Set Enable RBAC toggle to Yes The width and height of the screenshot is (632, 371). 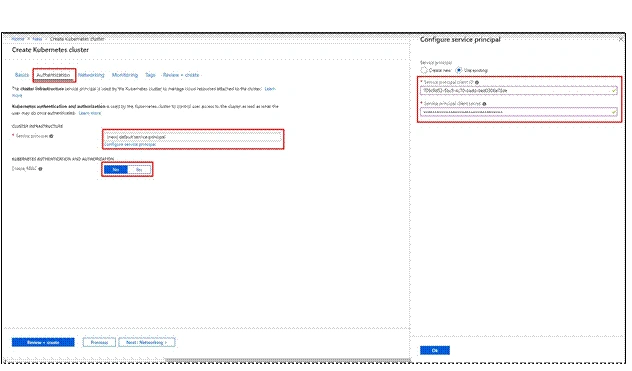[139, 170]
